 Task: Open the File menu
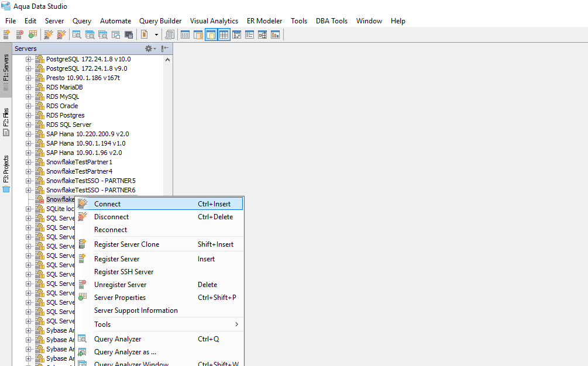pyautogui.click(x=11, y=21)
